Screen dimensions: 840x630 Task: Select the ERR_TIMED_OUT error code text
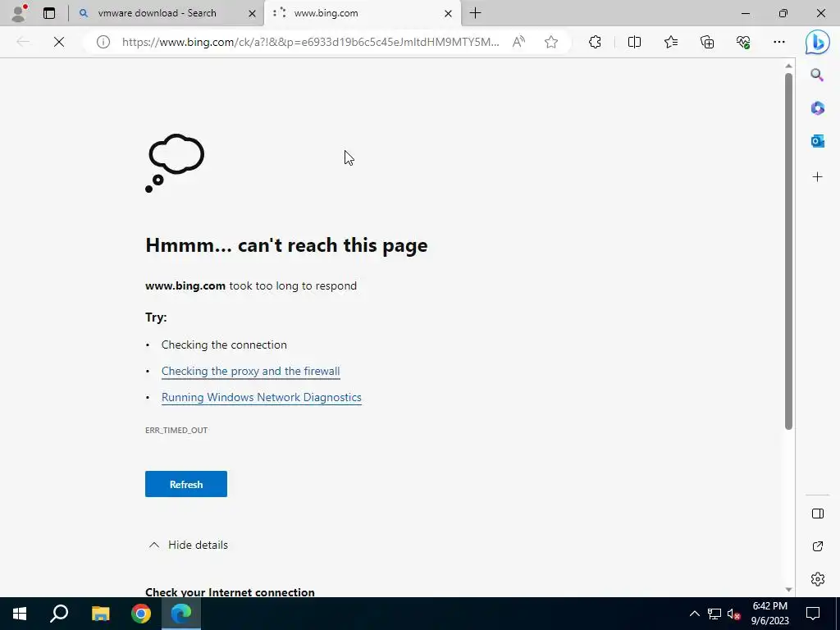(176, 430)
